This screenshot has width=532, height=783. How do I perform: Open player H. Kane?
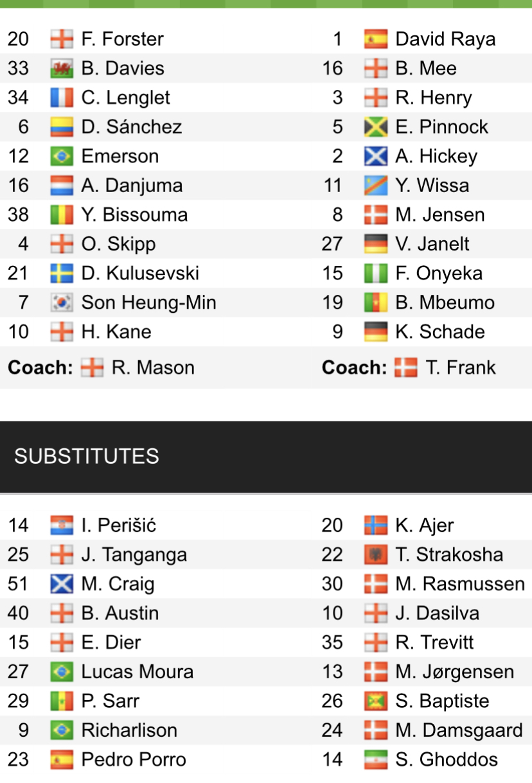tap(116, 332)
